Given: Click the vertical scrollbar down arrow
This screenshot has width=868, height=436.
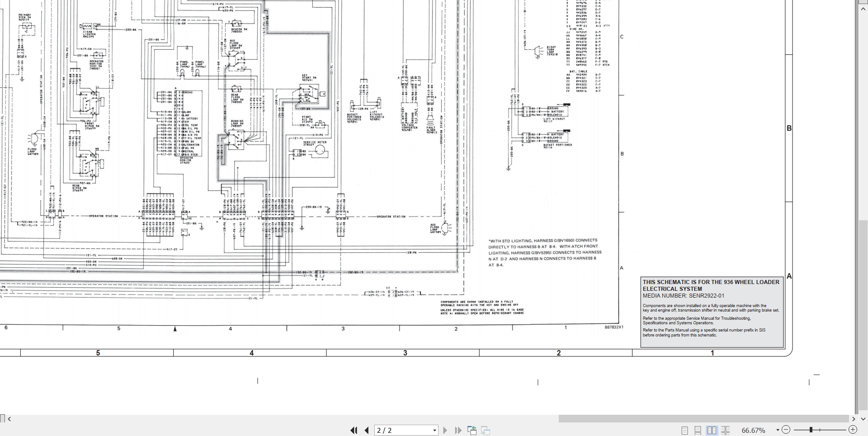Looking at the screenshot, I should 863,419.
